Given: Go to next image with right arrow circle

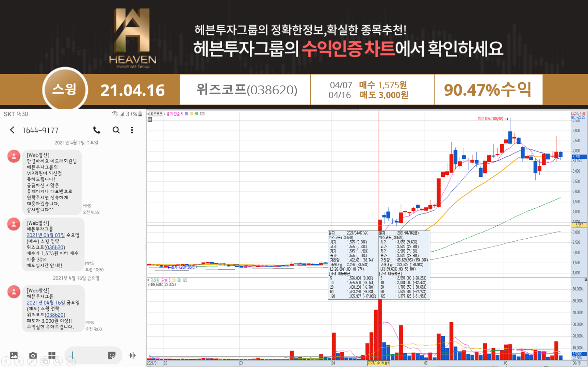Looking at the screenshot, I should click(x=19, y=361).
